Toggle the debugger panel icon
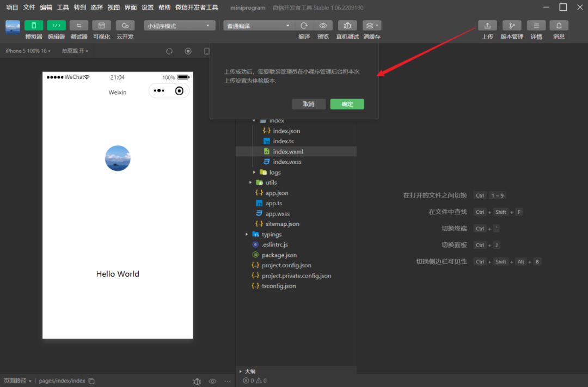This screenshot has width=588, height=387. (79, 26)
